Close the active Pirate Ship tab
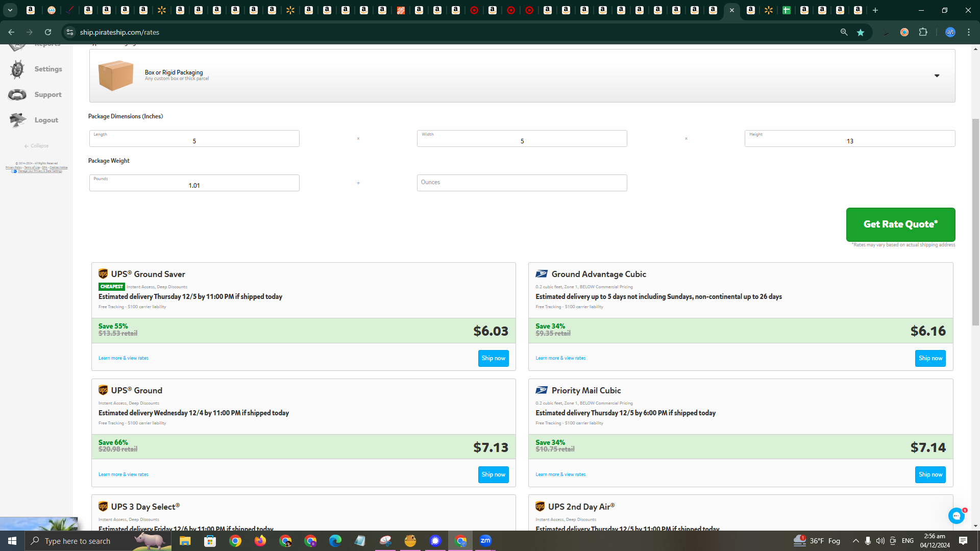 (731, 10)
